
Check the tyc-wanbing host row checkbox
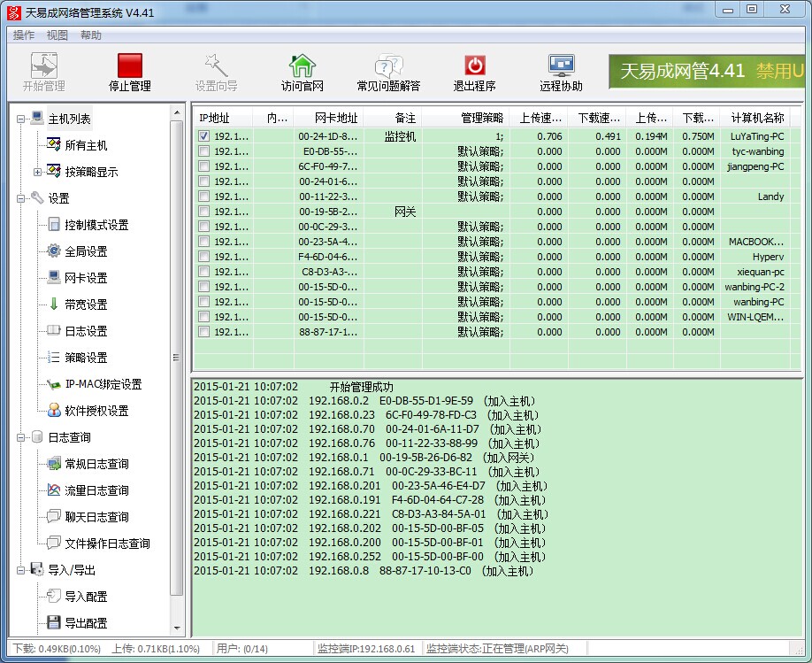pyautogui.click(x=204, y=151)
